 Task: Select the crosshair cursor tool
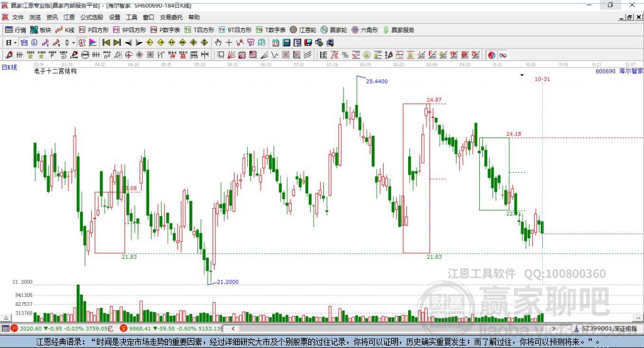click(229, 43)
